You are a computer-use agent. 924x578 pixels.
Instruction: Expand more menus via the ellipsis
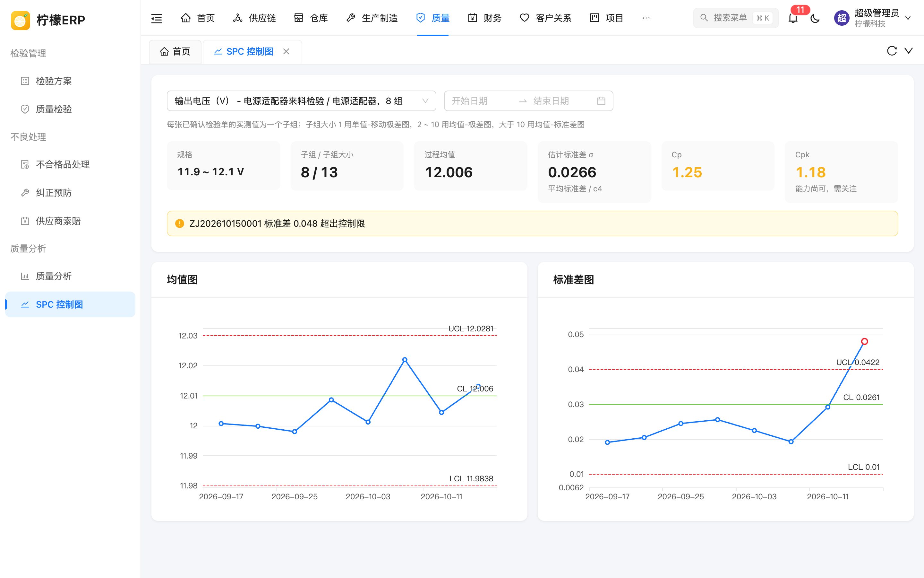click(646, 18)
